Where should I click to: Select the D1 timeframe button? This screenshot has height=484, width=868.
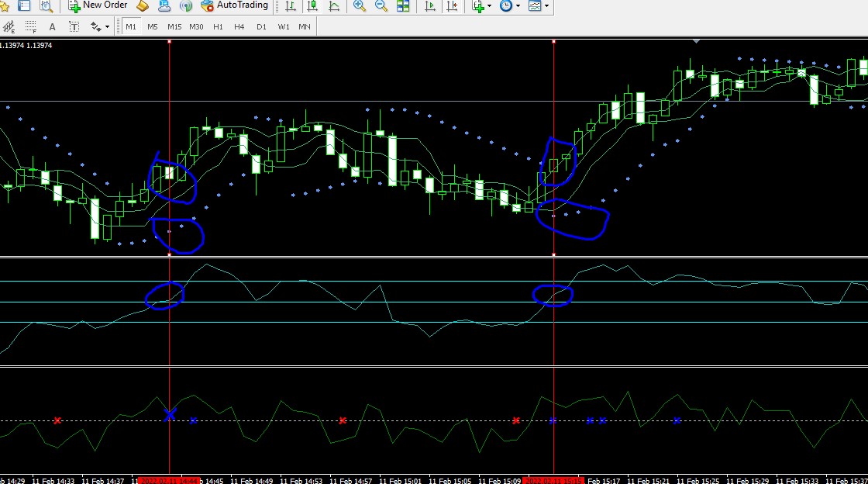261,26
